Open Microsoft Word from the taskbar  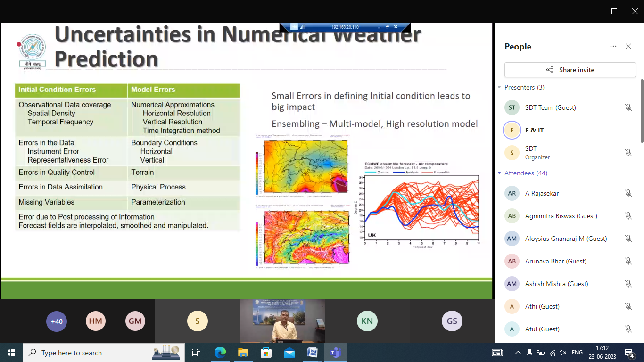312,353
